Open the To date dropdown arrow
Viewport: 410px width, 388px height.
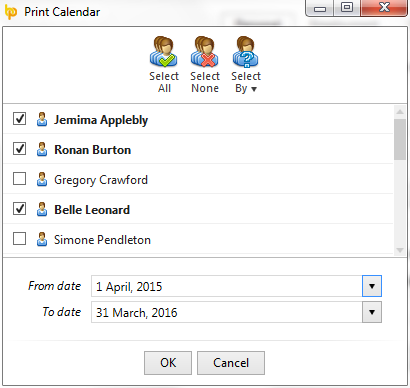click(372, 312)
